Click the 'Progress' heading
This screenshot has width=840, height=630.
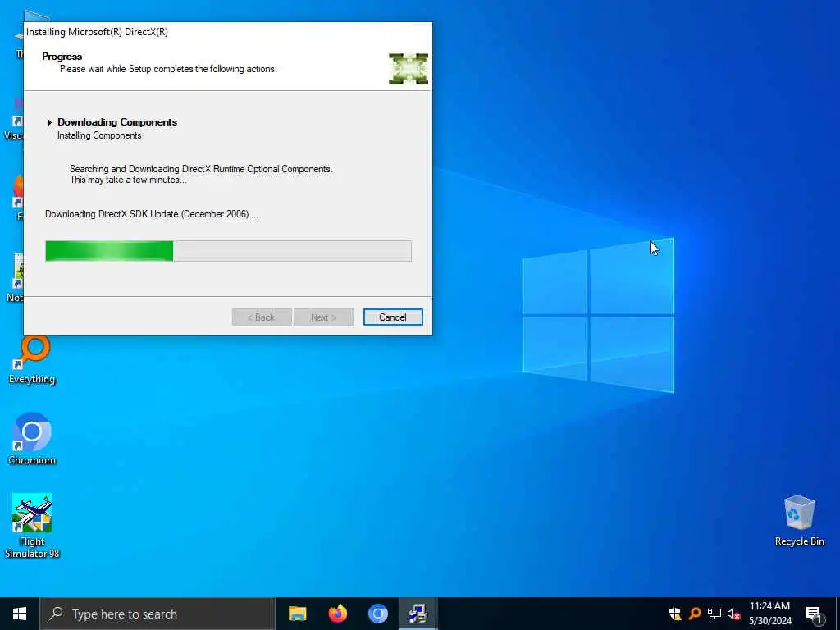pyautogui.click(x=62, y=57)
